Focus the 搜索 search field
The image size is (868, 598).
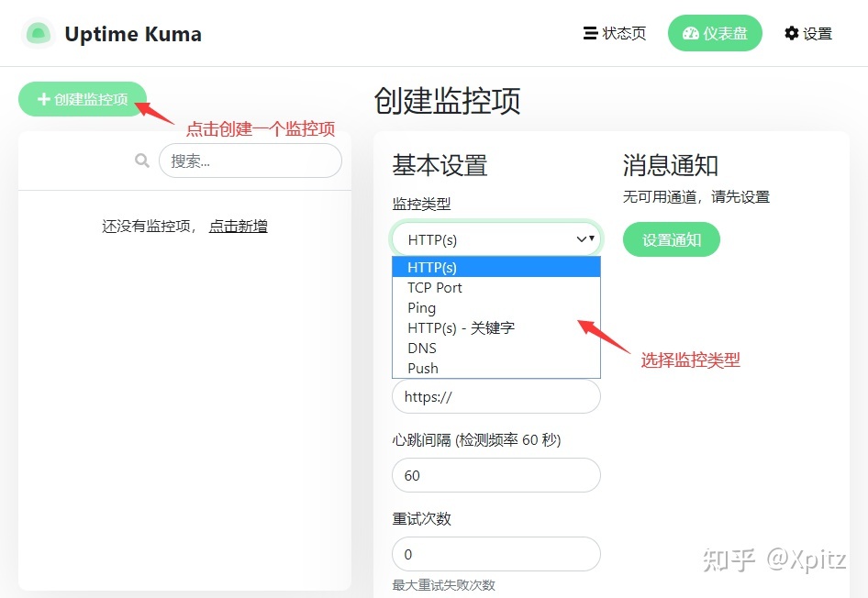click(250, 161)
